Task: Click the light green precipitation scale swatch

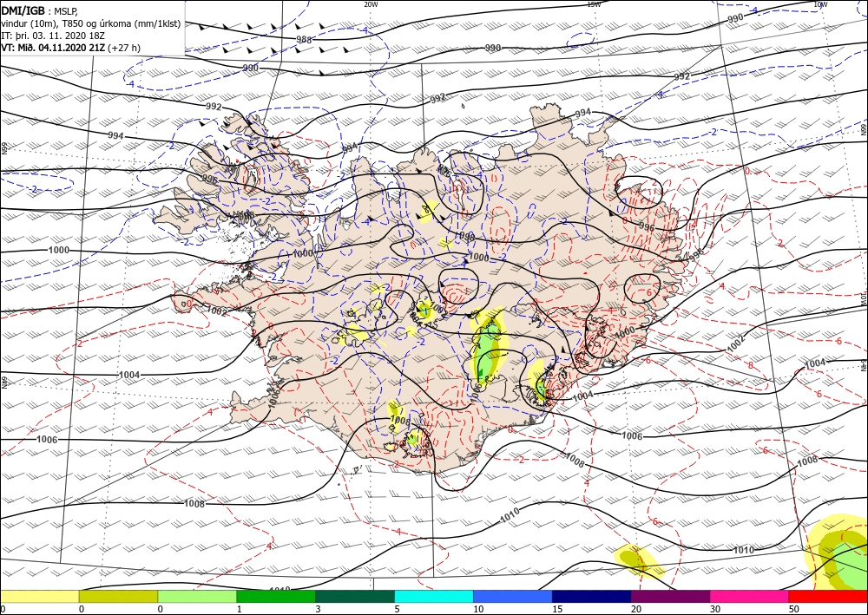Action: (x=197, y=596)
